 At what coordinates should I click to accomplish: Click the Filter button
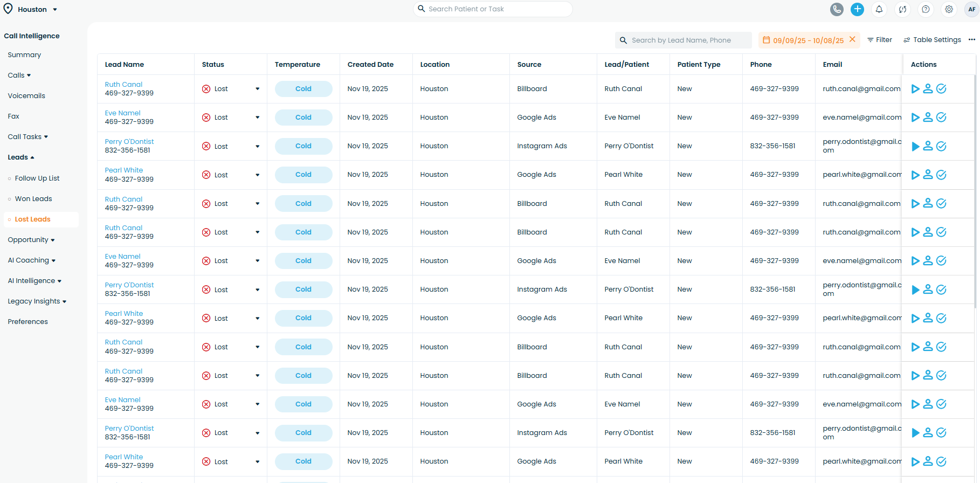pos(879,40)
